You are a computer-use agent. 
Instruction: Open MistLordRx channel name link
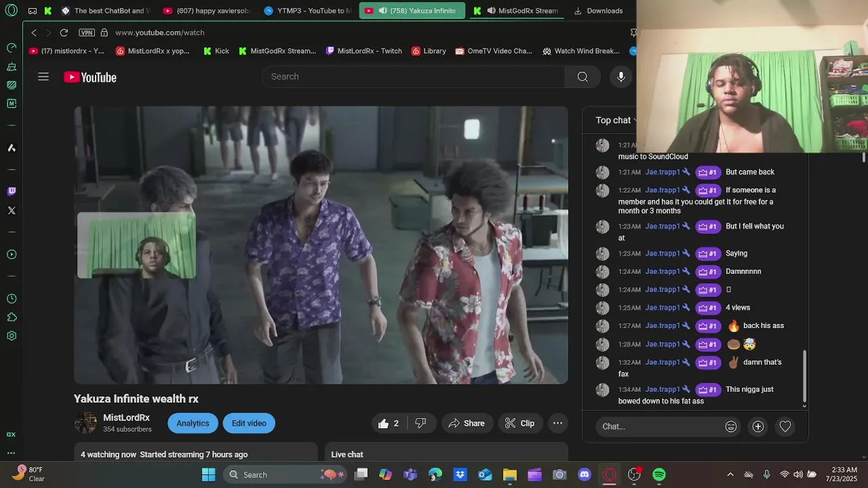(126, 418)
